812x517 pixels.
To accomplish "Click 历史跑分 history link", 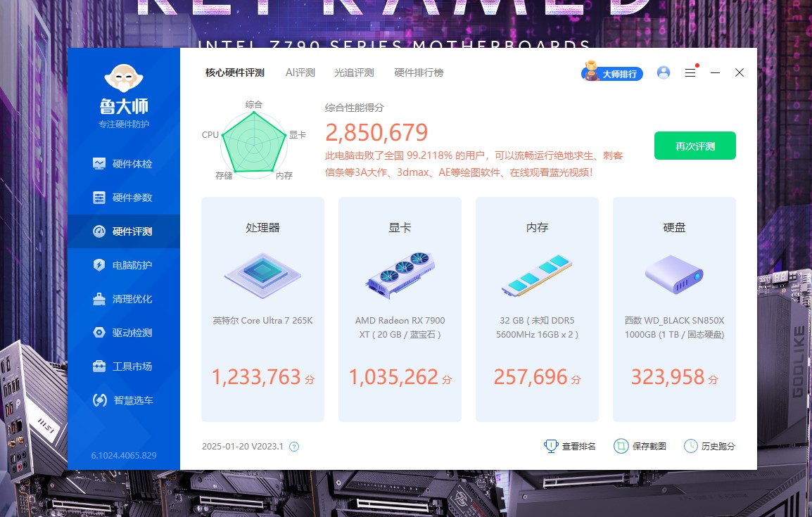I will (709, 446).
